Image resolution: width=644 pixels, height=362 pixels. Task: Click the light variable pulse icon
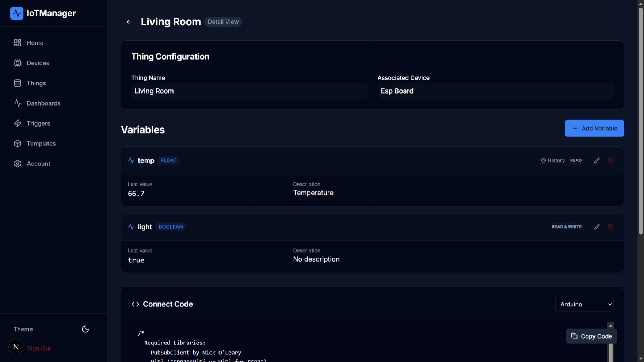pos(131,227)
